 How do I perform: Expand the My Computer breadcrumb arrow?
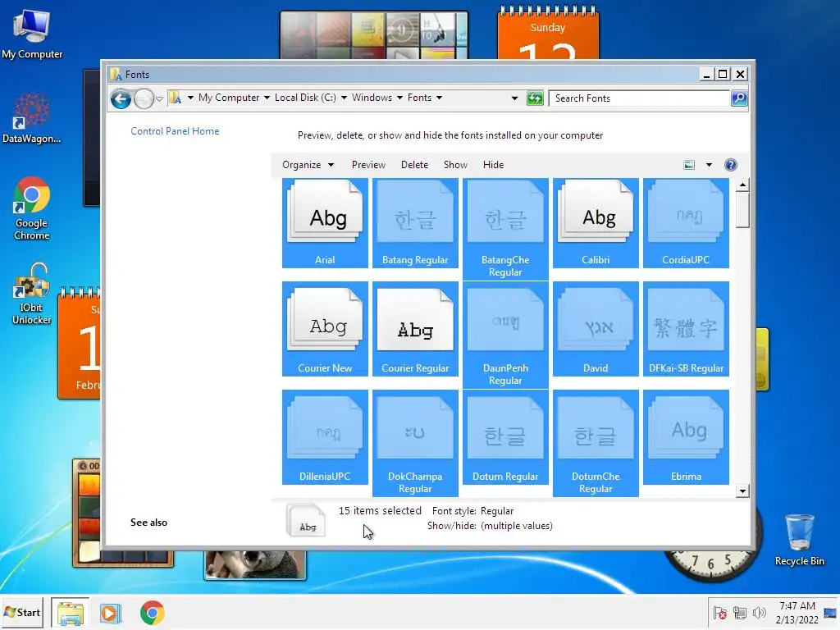[x=267, y=98]
